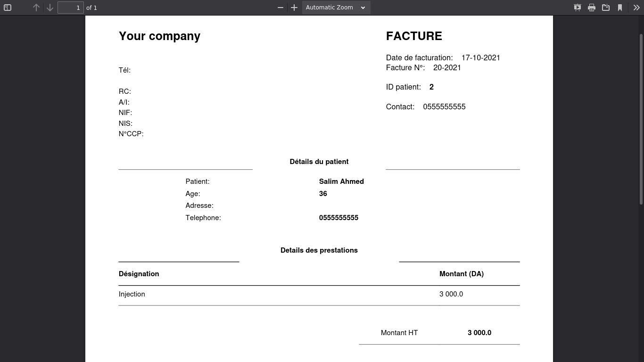Go to the next page arrow
Screen dimensions: 644x362
point(50,8)
